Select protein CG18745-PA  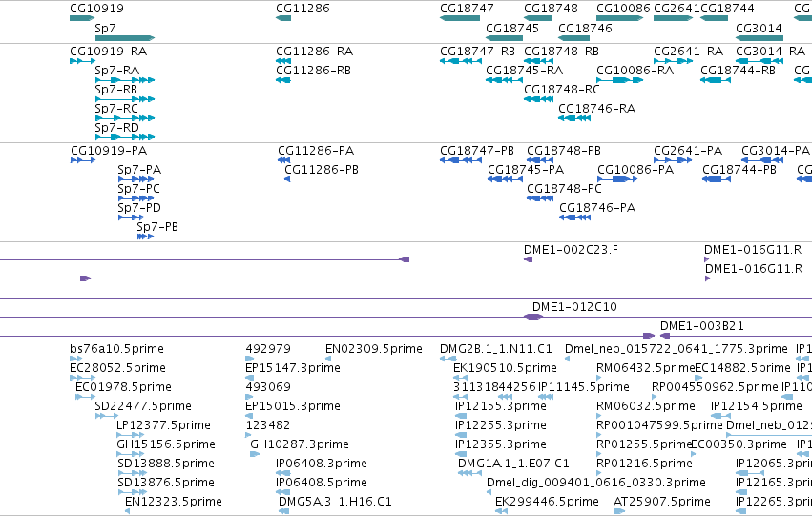[x=526, y=170]
